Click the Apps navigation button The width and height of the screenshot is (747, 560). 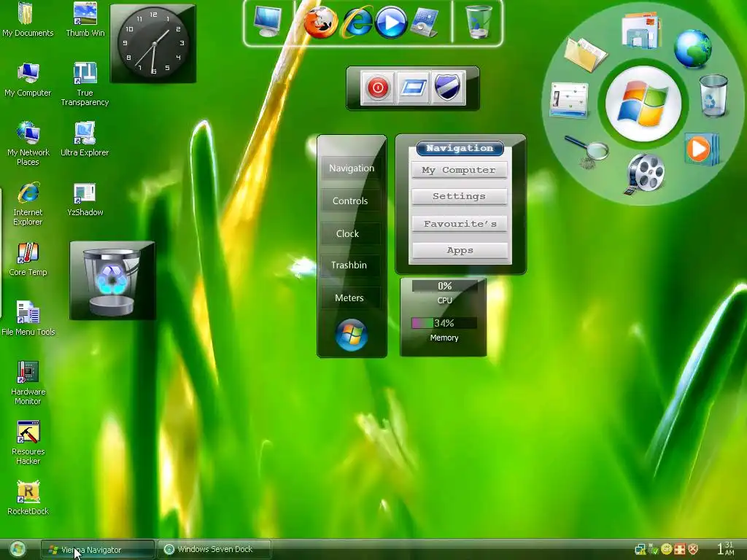tap(460, 251)
